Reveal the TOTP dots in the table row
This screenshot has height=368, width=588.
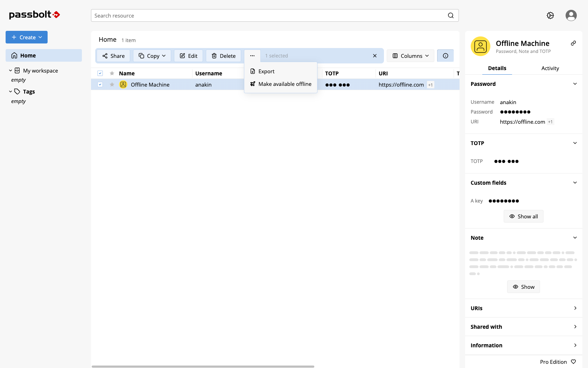(x=337, y=85)
